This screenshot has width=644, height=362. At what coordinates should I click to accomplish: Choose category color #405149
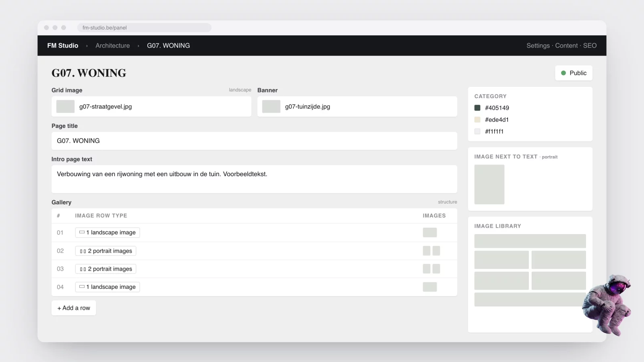click(x=492, y=108)
